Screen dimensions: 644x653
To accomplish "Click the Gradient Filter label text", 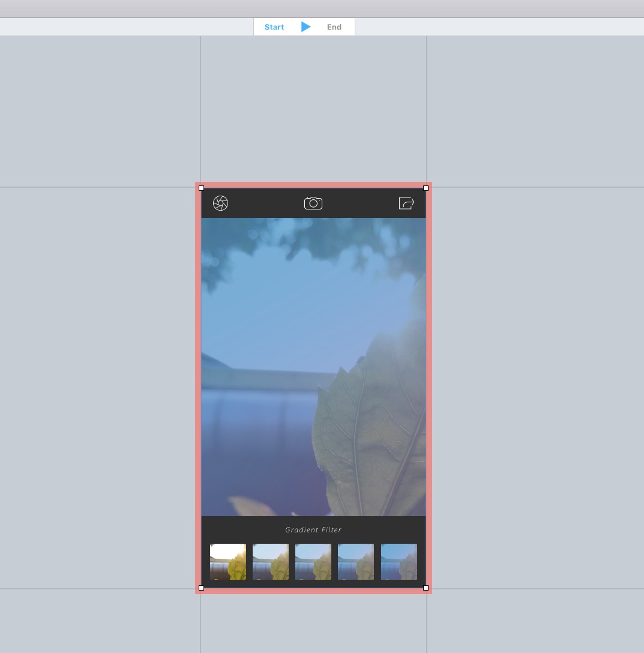I will tap(313, 530).
